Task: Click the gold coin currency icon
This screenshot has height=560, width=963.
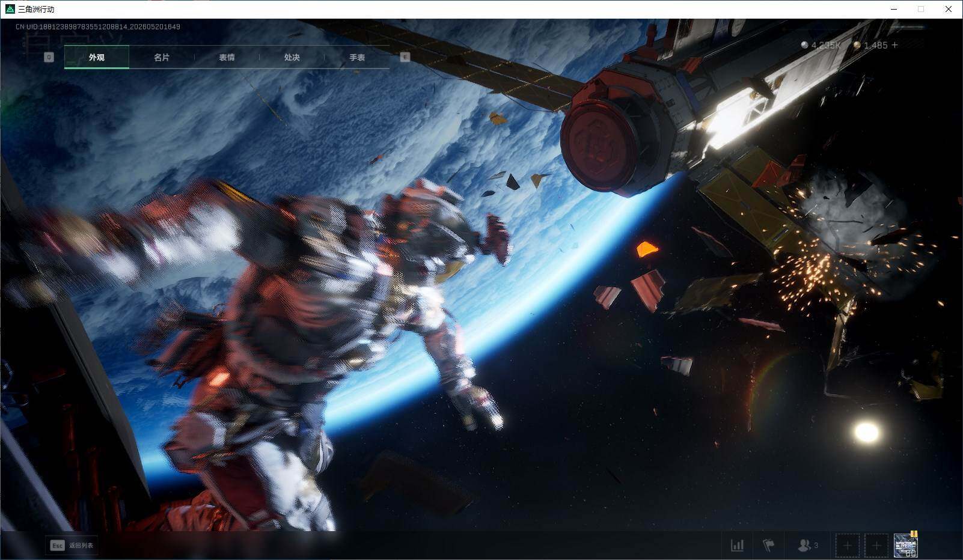Action: [857, 45]
